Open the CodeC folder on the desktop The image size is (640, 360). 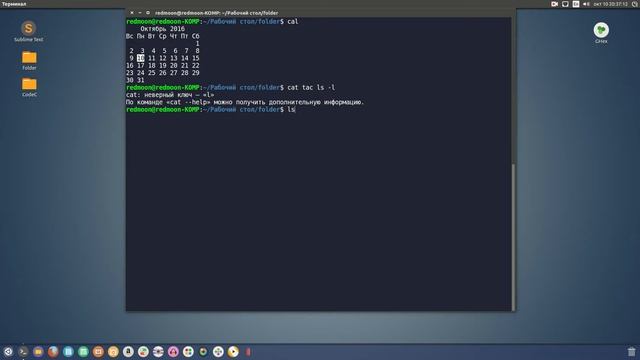point(29,87)
